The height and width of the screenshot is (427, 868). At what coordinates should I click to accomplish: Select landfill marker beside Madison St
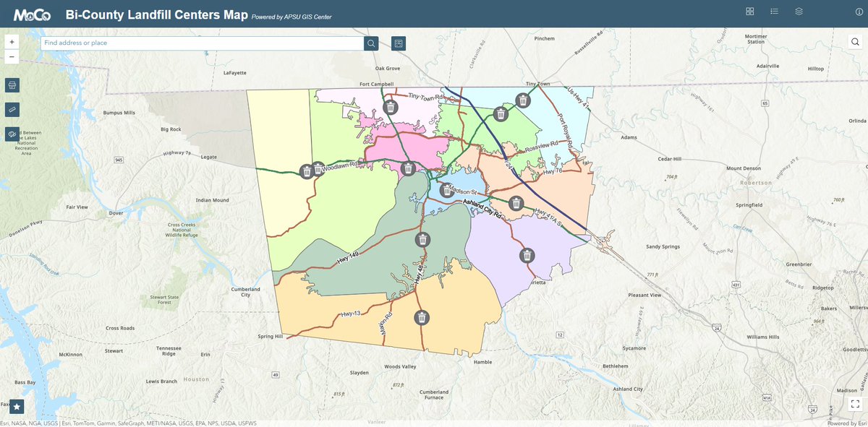[x=447, y=191]
